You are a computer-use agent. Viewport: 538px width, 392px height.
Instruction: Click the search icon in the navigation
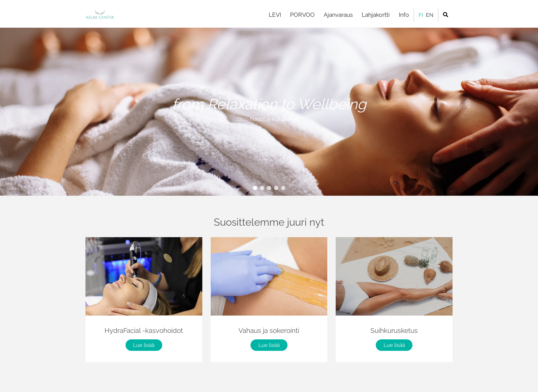pyautogui.click(x=445, y=15)
